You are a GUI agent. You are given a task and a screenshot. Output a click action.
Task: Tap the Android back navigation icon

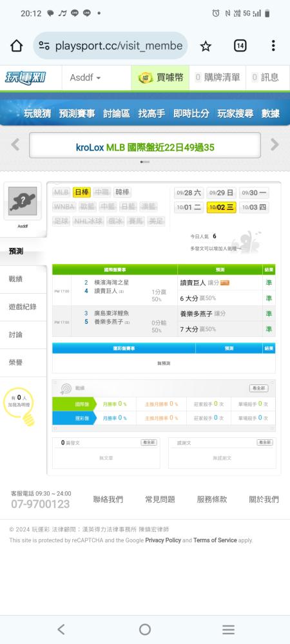[x=61, y=629]
